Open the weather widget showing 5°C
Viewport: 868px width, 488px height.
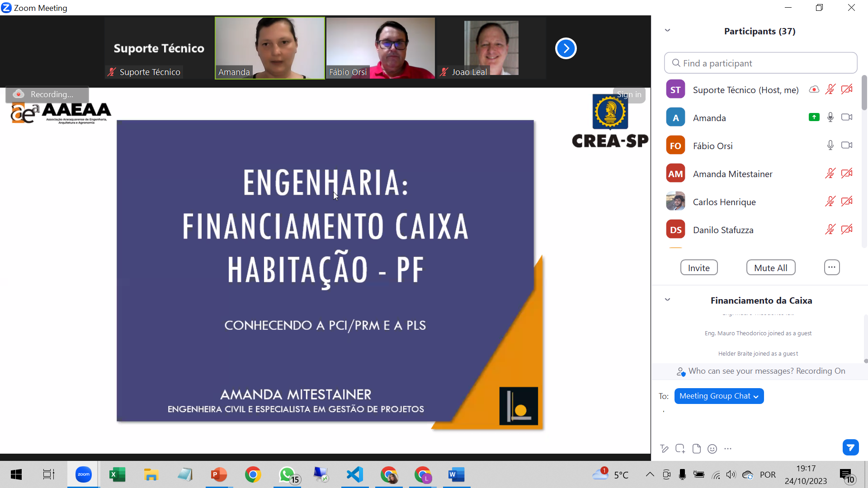(610, 474)
